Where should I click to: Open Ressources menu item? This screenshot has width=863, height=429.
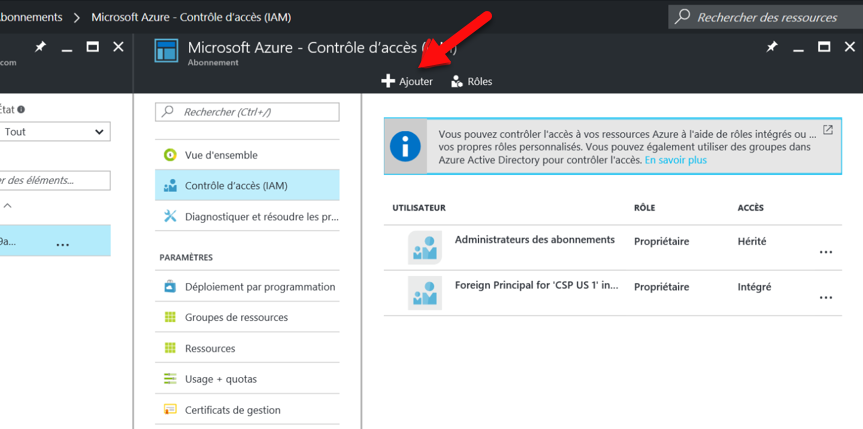[x=247, y=348]
